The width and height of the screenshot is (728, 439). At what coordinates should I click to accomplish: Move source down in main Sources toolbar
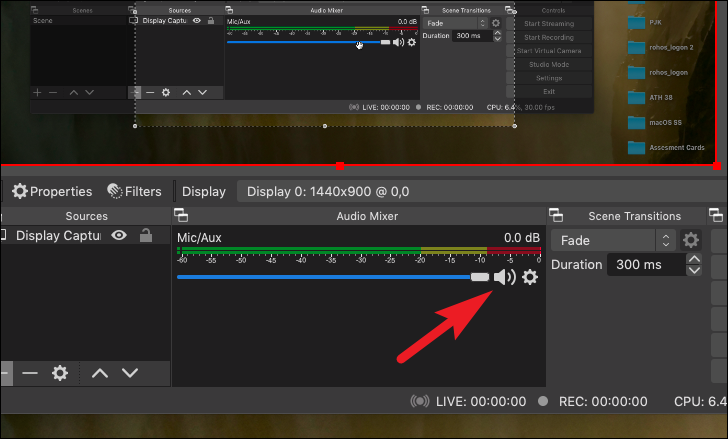pos(130,373)
